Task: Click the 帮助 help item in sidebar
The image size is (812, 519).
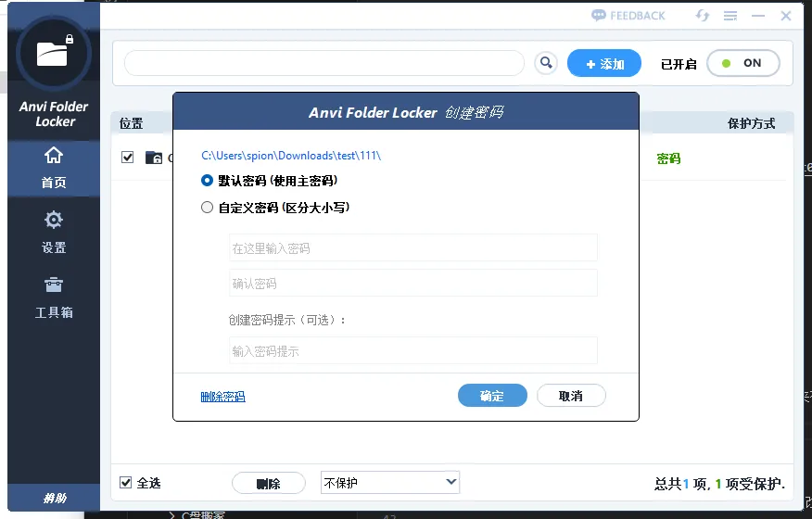Action: [55, 498]
